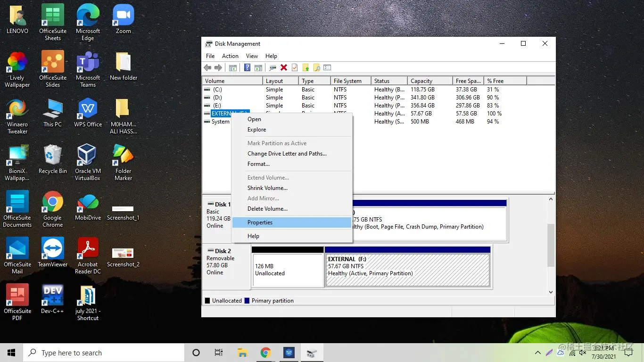Click the Forward arrow in Disk Management toolbar
644x362 pixels.
(x=218, y=67)
